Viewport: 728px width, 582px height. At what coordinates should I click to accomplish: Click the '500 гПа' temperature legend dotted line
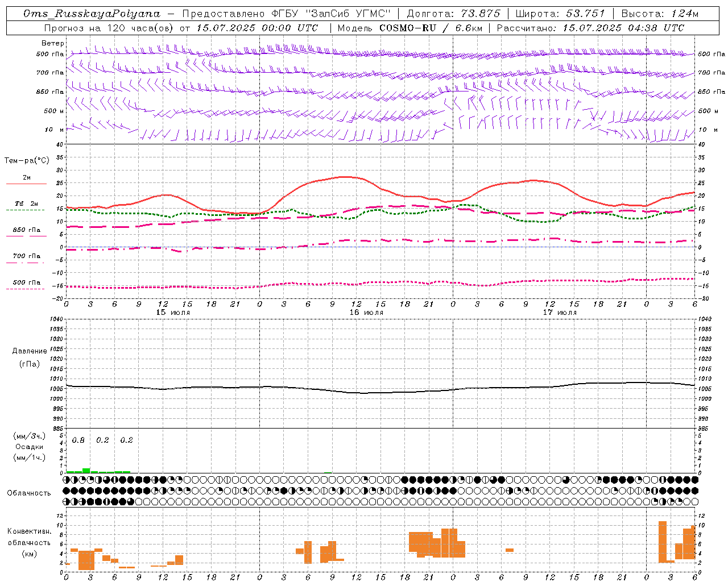tap(25, 289)
